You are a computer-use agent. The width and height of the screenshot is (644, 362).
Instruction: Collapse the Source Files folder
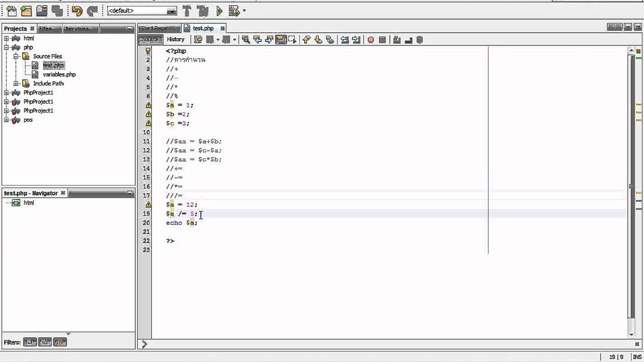[16, 56]
